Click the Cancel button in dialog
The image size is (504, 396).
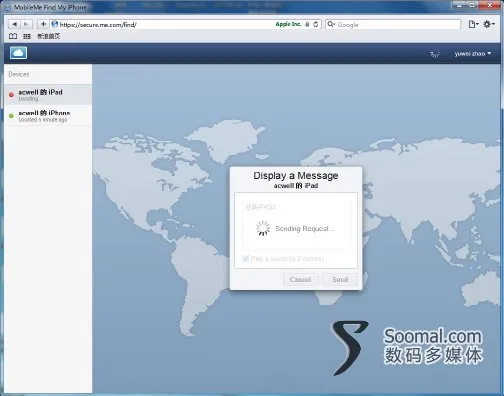pos(300,279)
